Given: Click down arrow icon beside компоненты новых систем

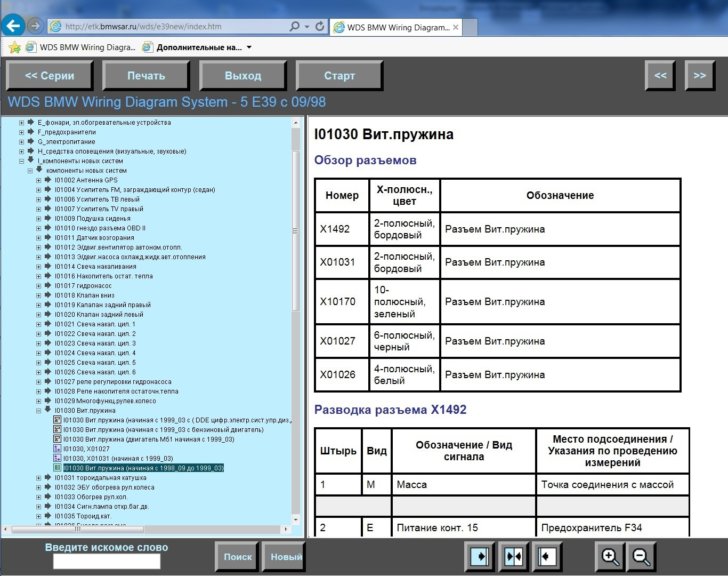Looking at the screenshot, I should click(39, 170).
